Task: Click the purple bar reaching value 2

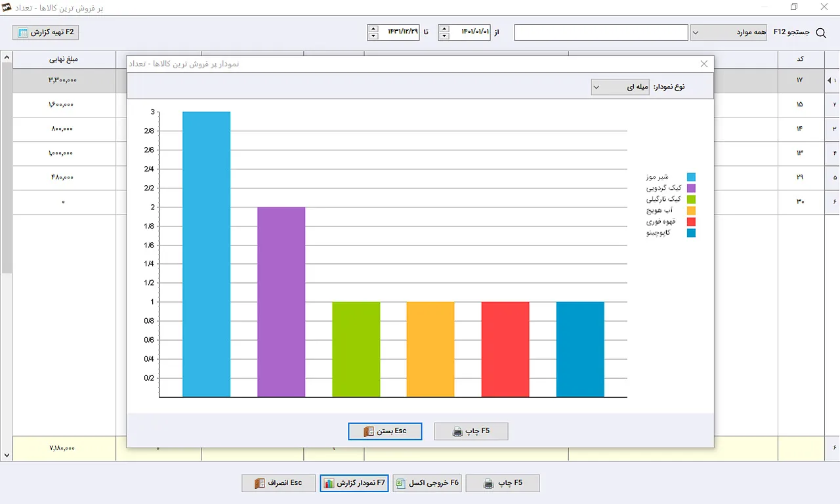Action: 282,302
